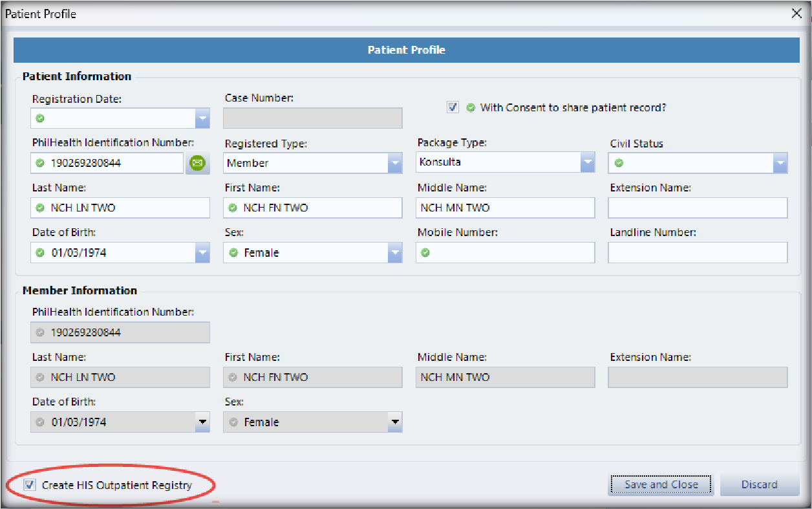Image resolution: width=812 pixels, height=509 pixels.
Task: Open the Registration Date dropdown
Action: (x=202, y=118)
